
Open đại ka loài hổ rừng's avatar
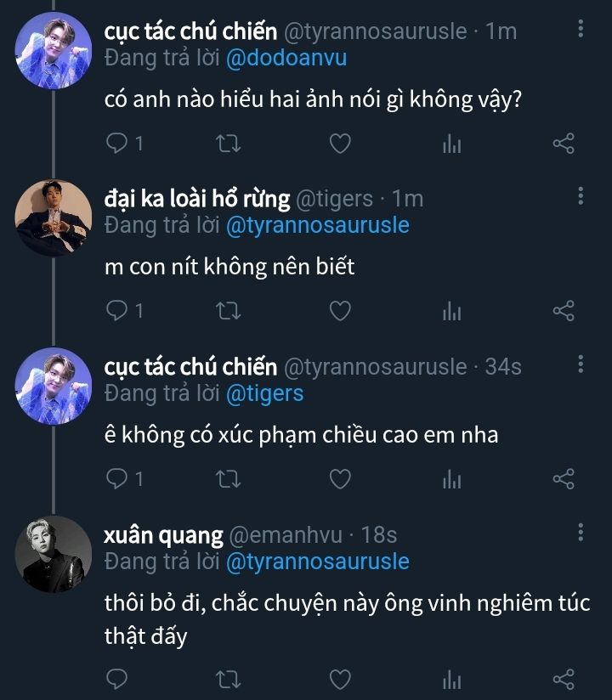coord(54,217)
